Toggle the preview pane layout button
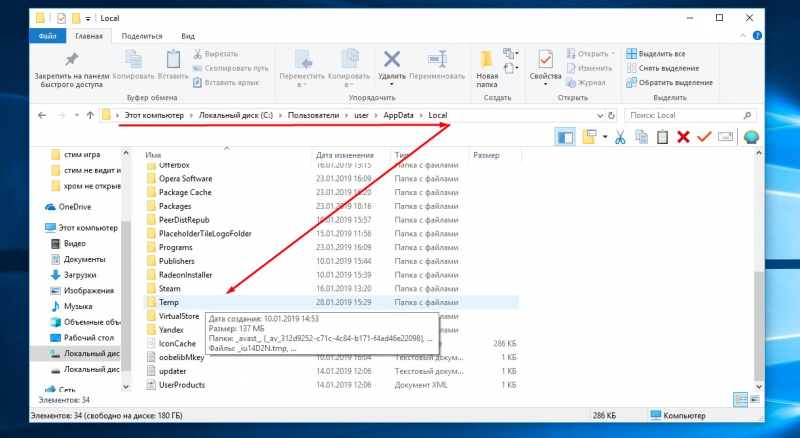Screen dimensions: 800x438 [x=565, y=137]
